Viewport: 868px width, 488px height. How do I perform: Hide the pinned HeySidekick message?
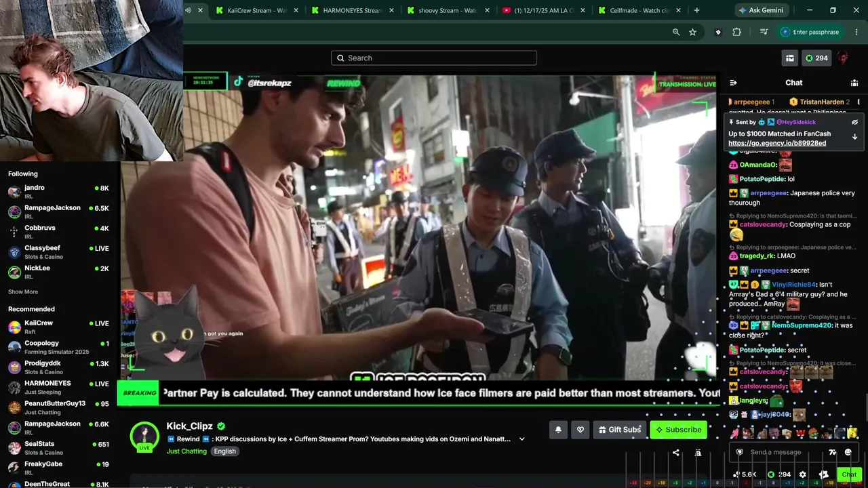click(x=854, y=123)
